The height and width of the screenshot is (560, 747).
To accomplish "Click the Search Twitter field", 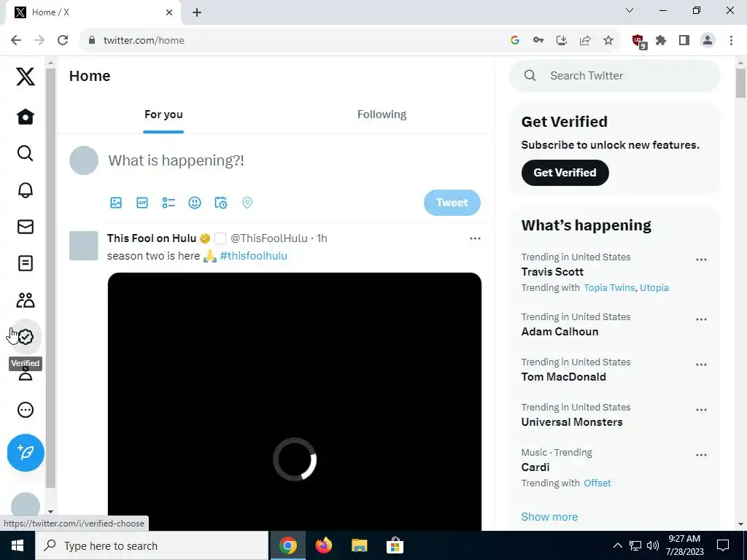I will [614, 76].
